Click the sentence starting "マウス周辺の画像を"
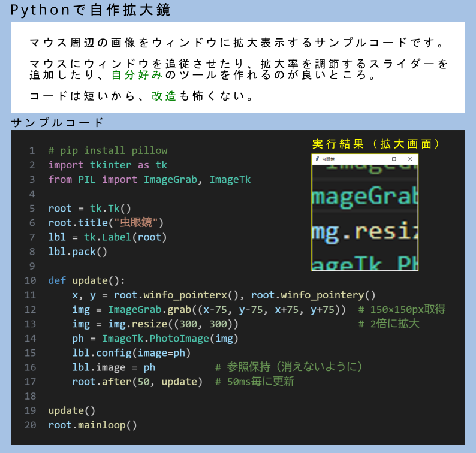The width and height of the screenshot is (476, 453). pyautogui.click(x=237, y=43)
